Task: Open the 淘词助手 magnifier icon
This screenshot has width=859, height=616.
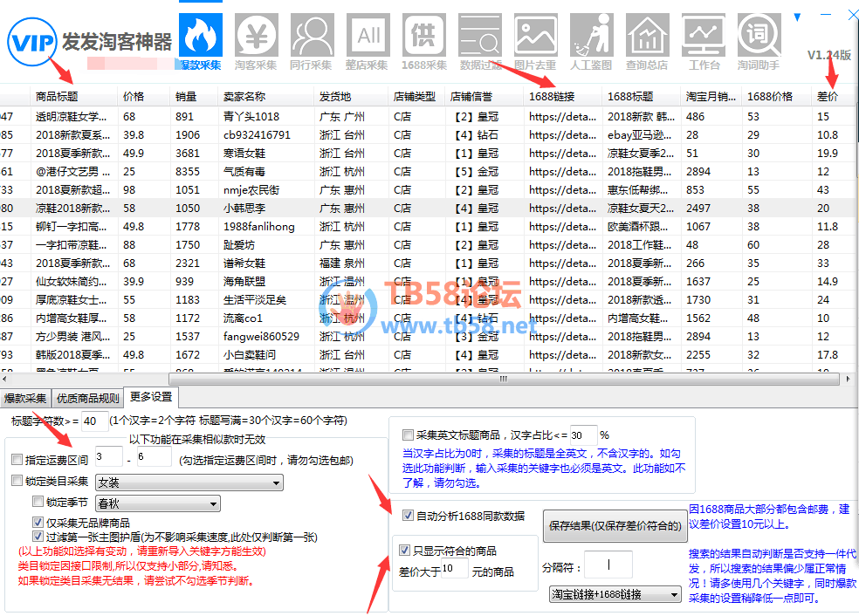Action: 758,36
